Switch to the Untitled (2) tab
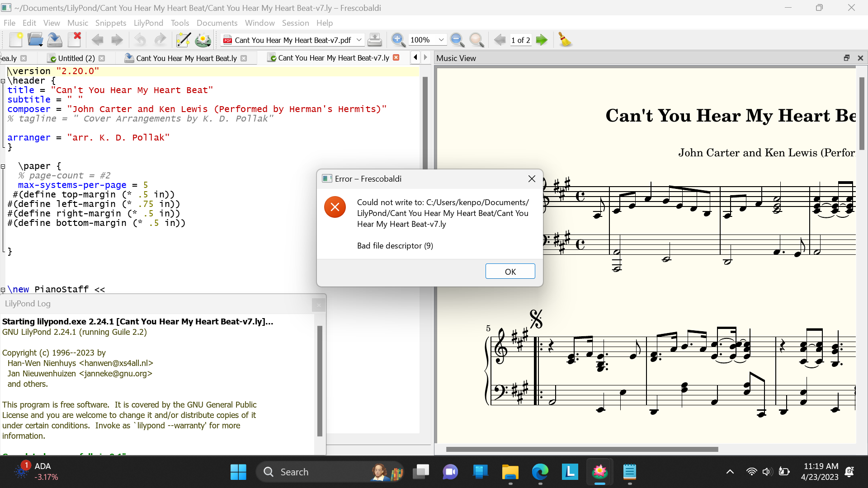Image resolution: width=868 pixels, height=488 pixels. coord(76,58)
